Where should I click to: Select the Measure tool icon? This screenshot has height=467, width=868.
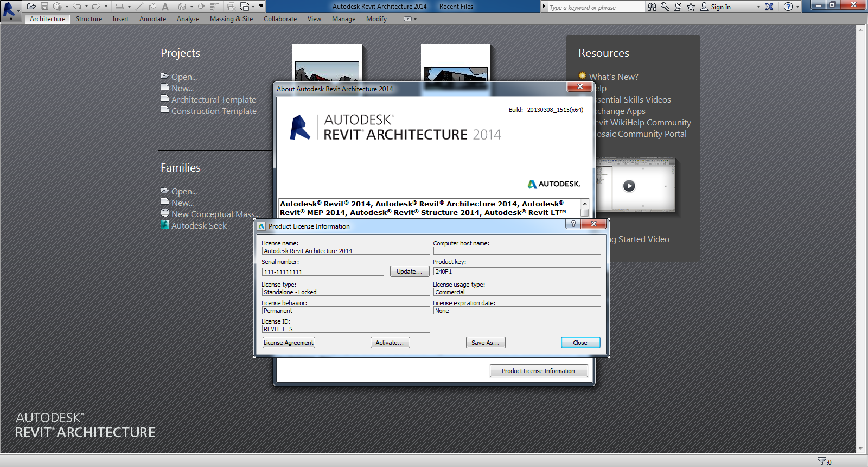(119, 7)
